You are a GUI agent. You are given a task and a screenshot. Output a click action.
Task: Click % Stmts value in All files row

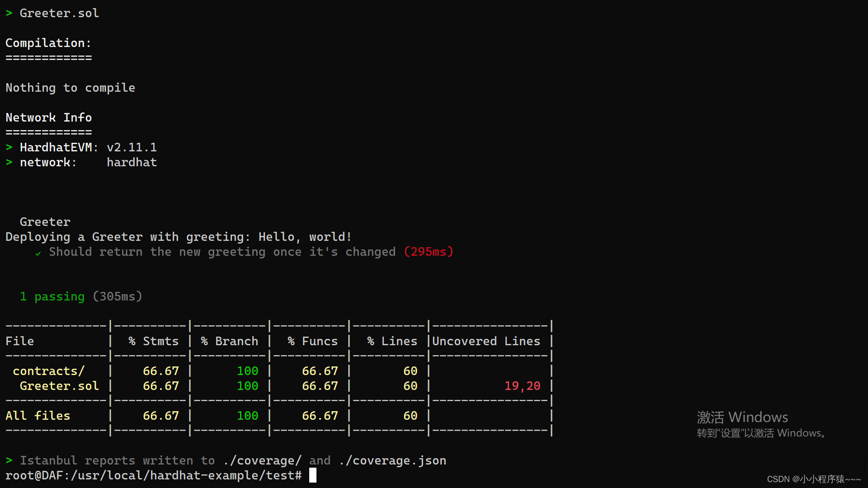160,416
